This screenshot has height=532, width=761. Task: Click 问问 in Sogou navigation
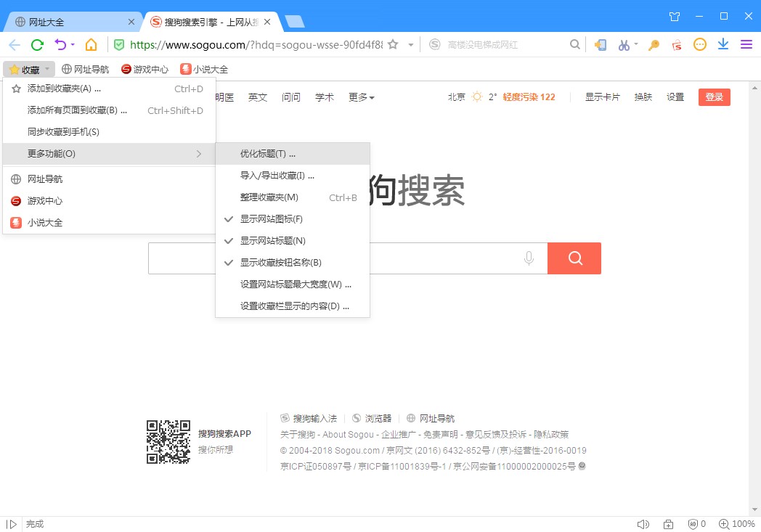coord(290,97)
